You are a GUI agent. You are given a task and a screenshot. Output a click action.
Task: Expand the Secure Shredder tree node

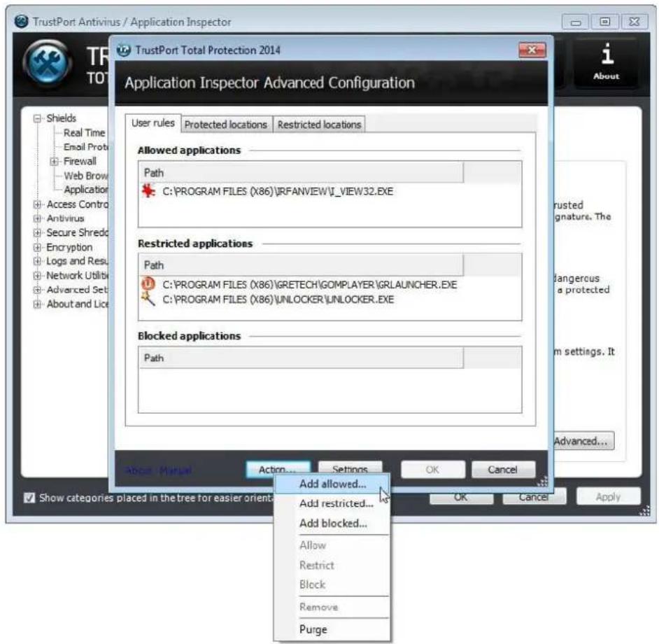pyautogui.click(x=37, y=233)
